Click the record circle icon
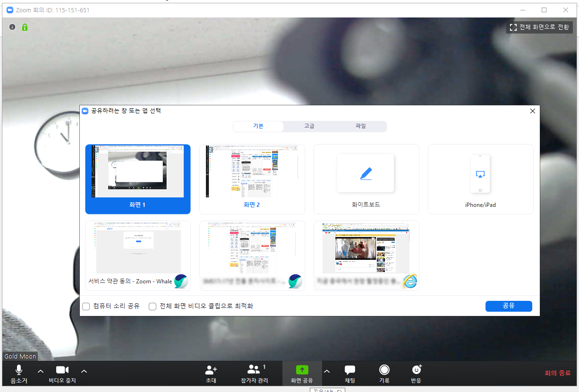Image resolution: width=579 pixels, height=392 pixels. tap(384, 370)
